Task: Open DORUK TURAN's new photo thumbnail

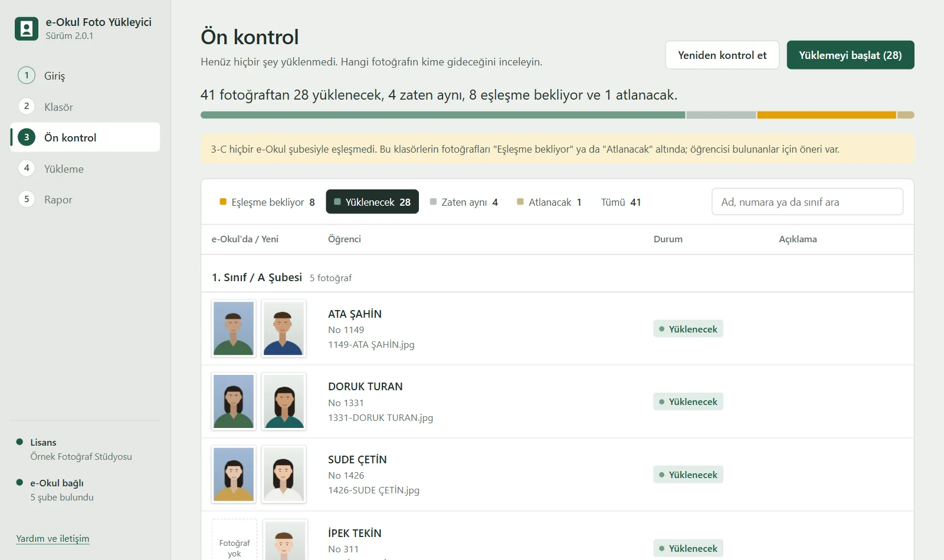Action: pyautogui.click(x=284, y=401)
